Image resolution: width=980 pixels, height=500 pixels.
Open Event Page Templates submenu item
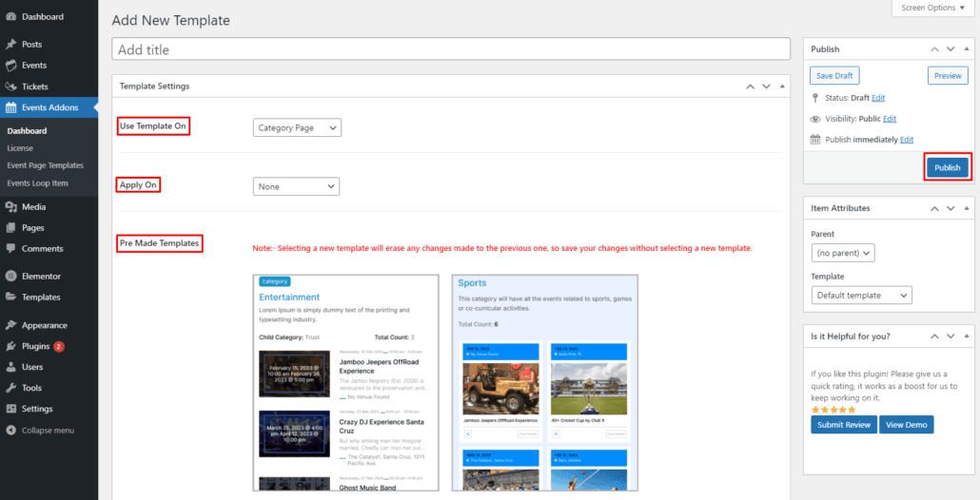tap(45, 165)
